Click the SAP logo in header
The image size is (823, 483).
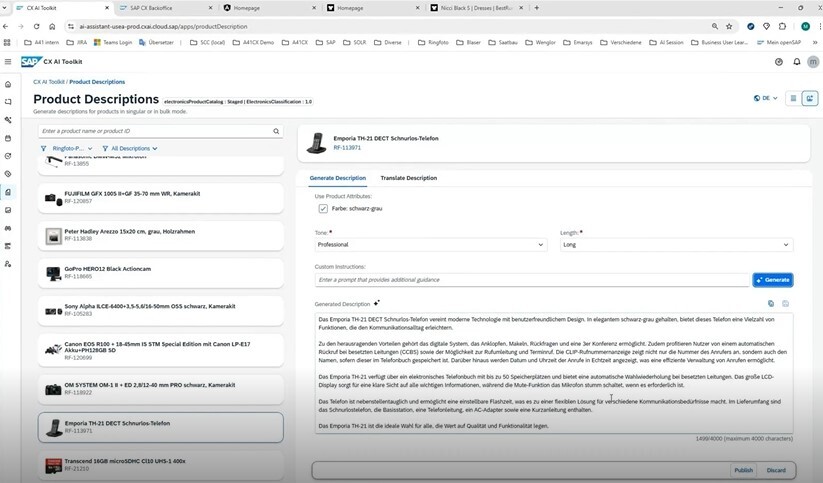tap(30, 61)
